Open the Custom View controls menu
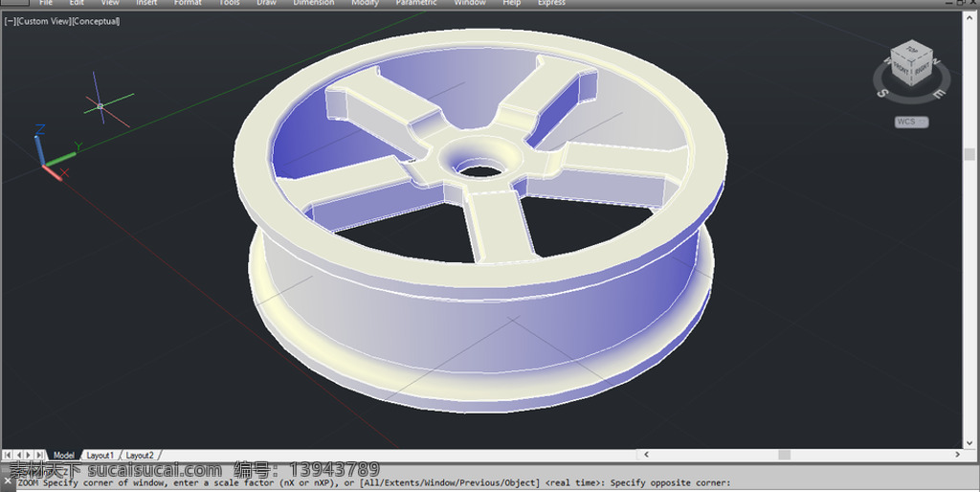980x492 pixels. pyautogui.click(x=44, y=21)
